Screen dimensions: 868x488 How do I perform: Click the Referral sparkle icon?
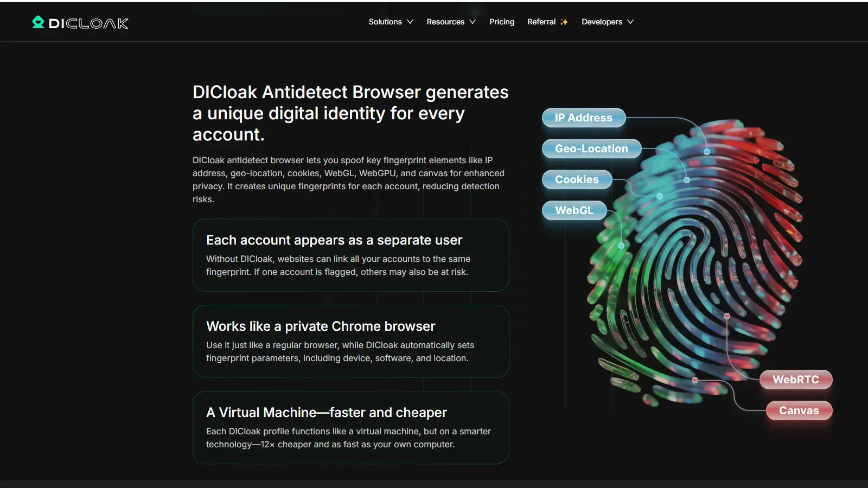(564, 22)
